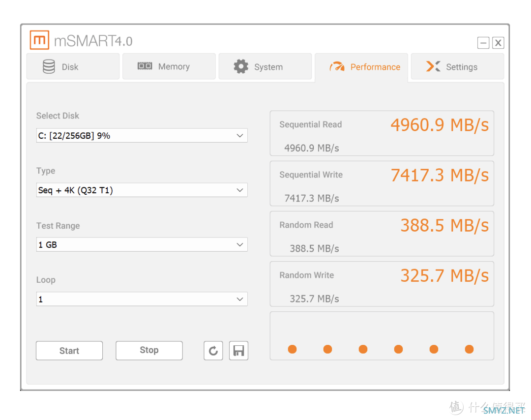Click the System tab's gear icon
Viewport: 531px width, 420px height.
[241, 67]
